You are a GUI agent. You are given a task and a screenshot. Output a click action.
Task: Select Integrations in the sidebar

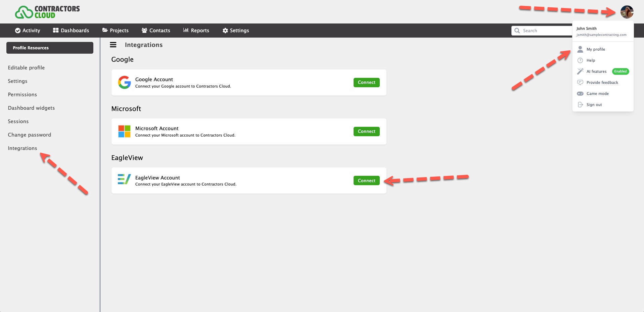[22, 148]
